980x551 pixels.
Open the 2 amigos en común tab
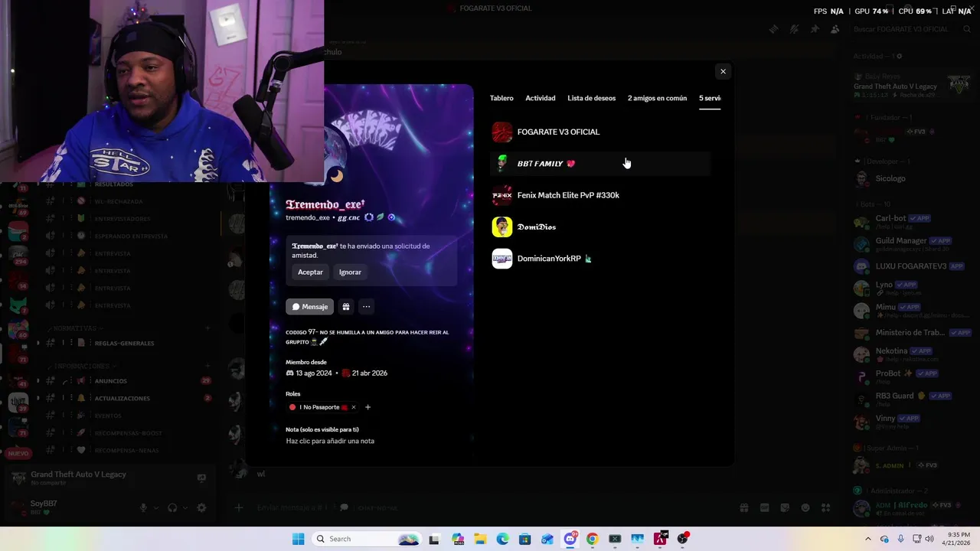point(657,98)
